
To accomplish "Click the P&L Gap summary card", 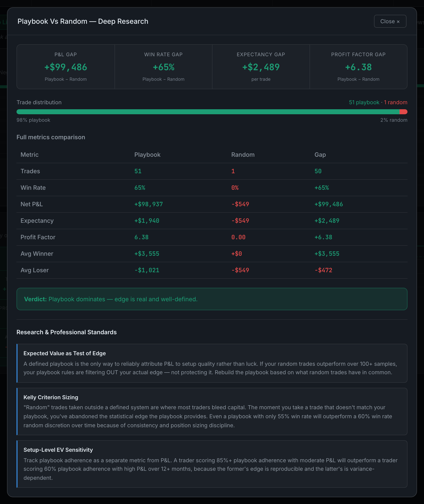I will click(66, 67).
